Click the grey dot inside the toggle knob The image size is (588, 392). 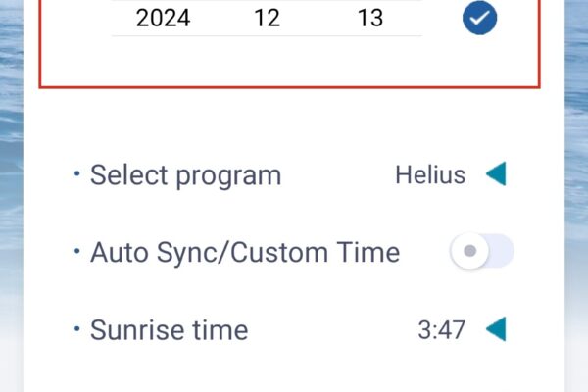point(469,251)
